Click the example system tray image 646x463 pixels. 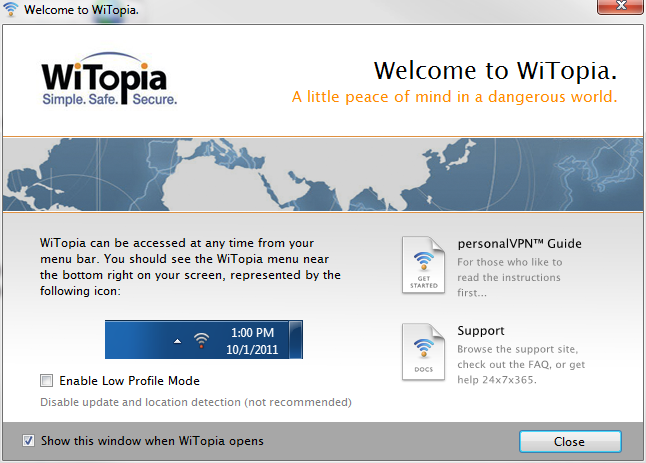(204, 339)
